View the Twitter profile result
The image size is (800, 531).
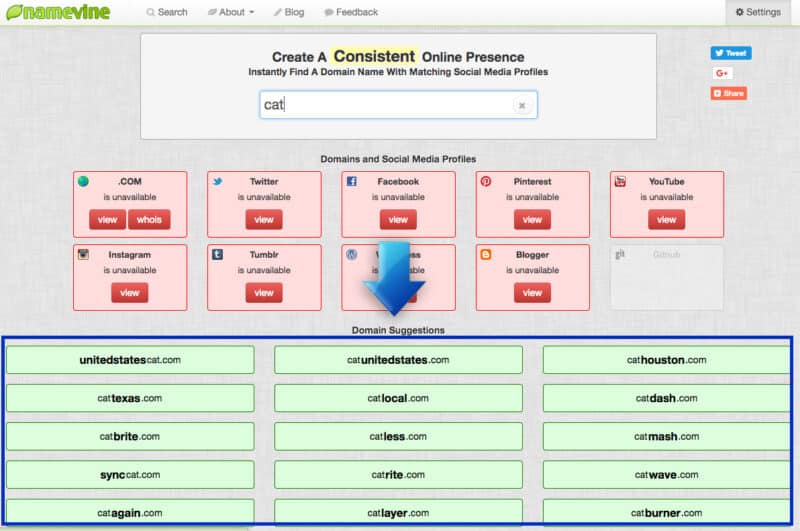point(264,220)
